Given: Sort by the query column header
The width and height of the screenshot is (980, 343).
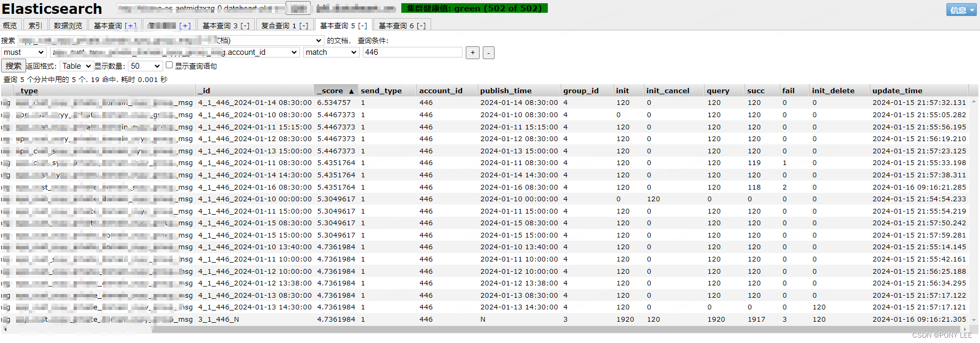Looking at the screenshot, I should [x=725, y=91].
